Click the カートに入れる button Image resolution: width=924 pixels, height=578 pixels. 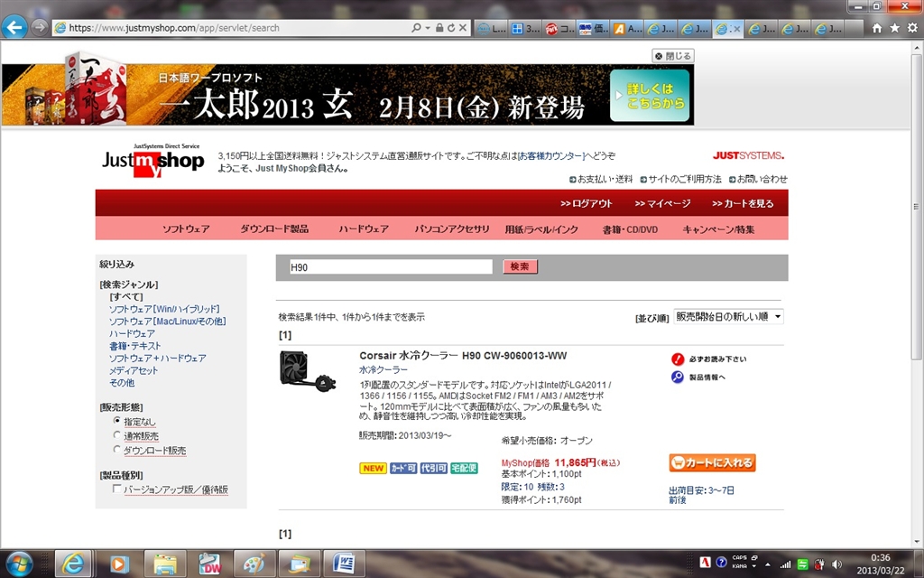[713, 462]
